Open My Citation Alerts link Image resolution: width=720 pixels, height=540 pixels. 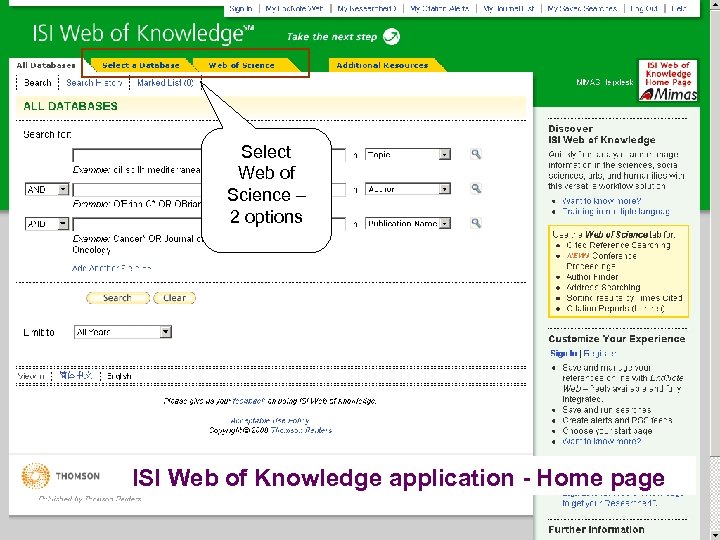tap(439, 8)
